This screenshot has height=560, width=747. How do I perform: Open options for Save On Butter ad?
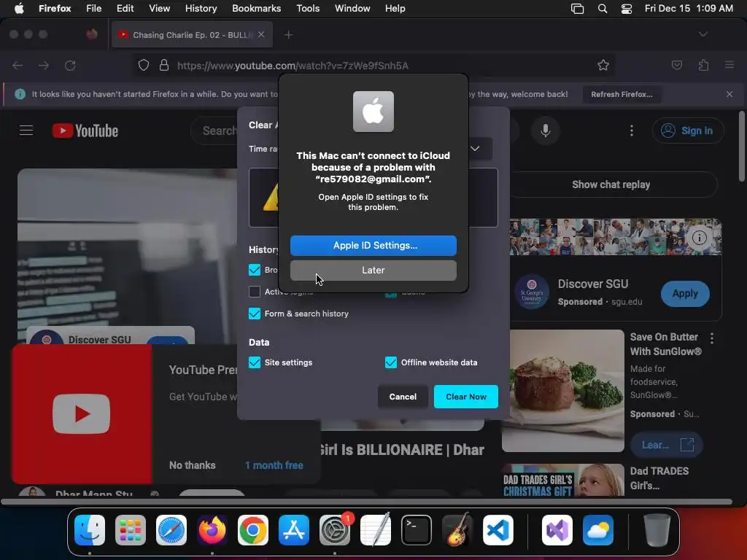[x=712, y=338]
